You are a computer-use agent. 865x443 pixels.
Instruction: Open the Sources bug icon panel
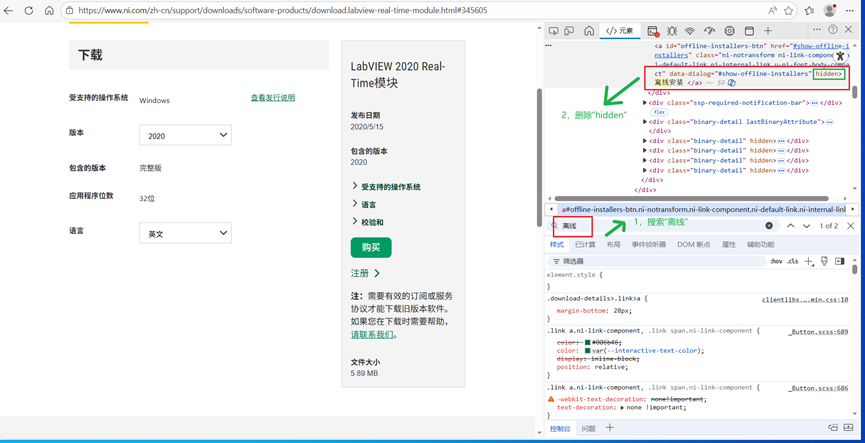(x=672, y=30)
